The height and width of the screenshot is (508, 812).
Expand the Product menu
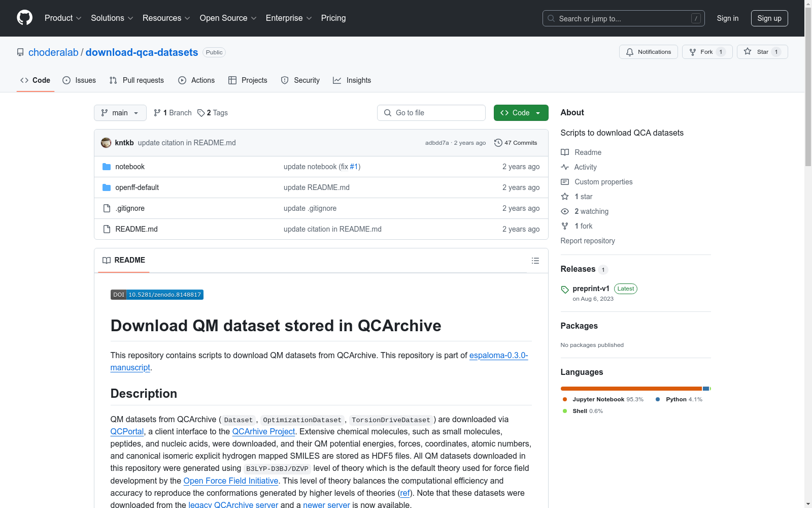click(x=63, y=18)
